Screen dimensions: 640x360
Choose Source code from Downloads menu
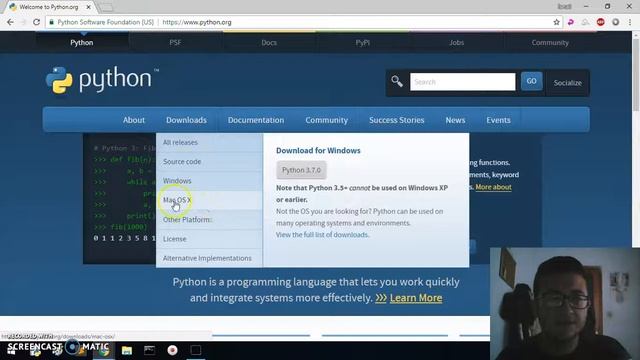click(x=209, y=162)
